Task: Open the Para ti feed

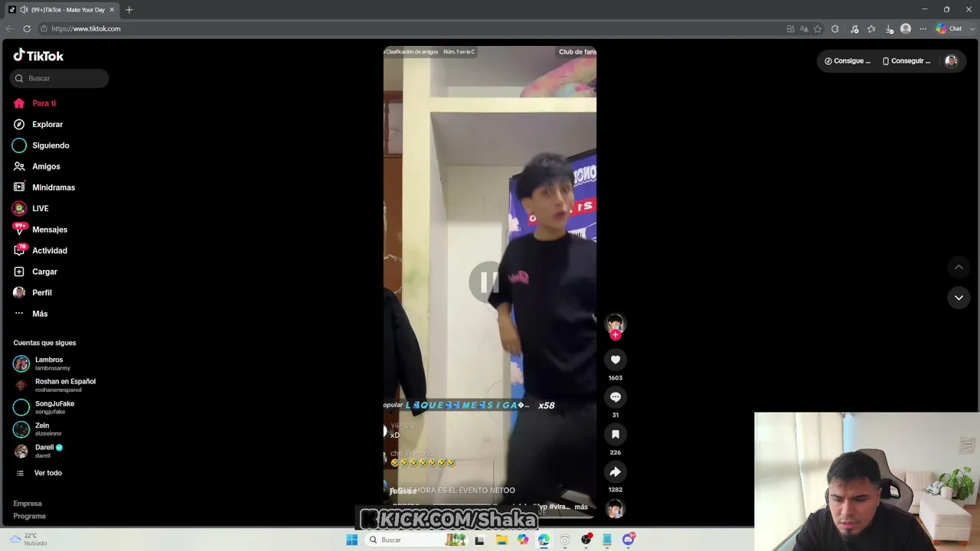Action: 34,103
